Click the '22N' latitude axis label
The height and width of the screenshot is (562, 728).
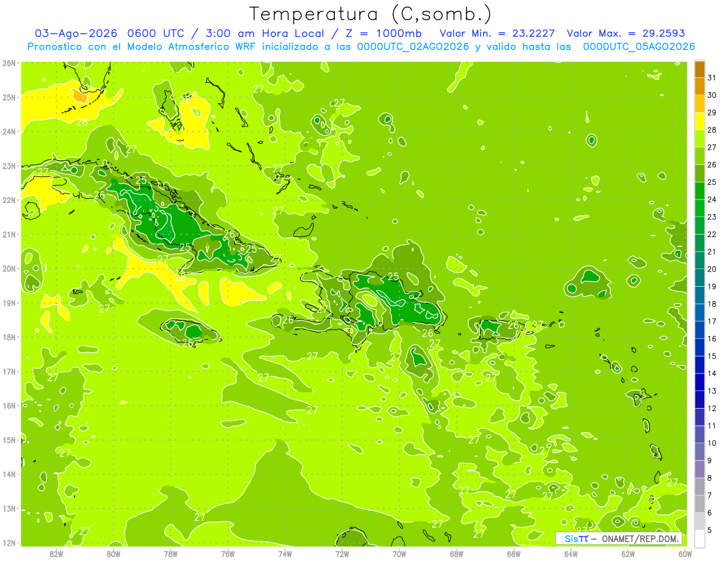(x=9, y=200)
